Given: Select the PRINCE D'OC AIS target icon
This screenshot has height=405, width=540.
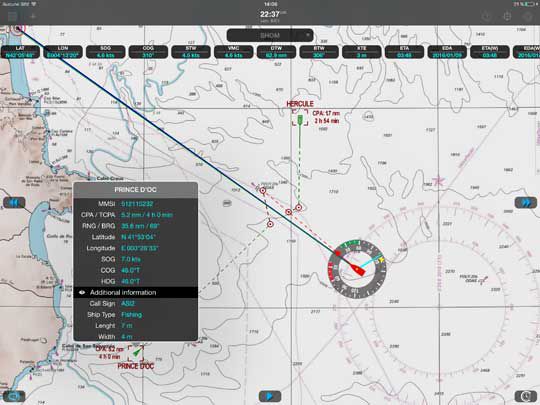Looking at the screenshot, I should [136, 353].
